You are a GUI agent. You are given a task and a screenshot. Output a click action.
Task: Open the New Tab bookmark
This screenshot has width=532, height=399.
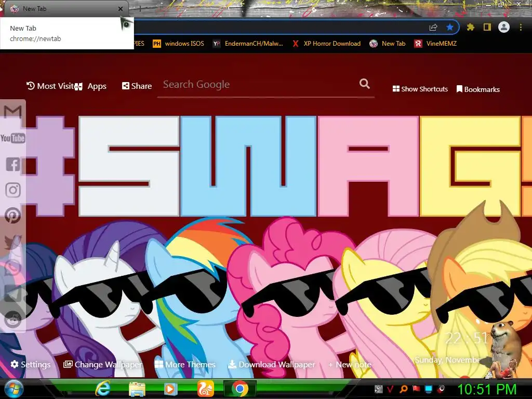(388, 44)
